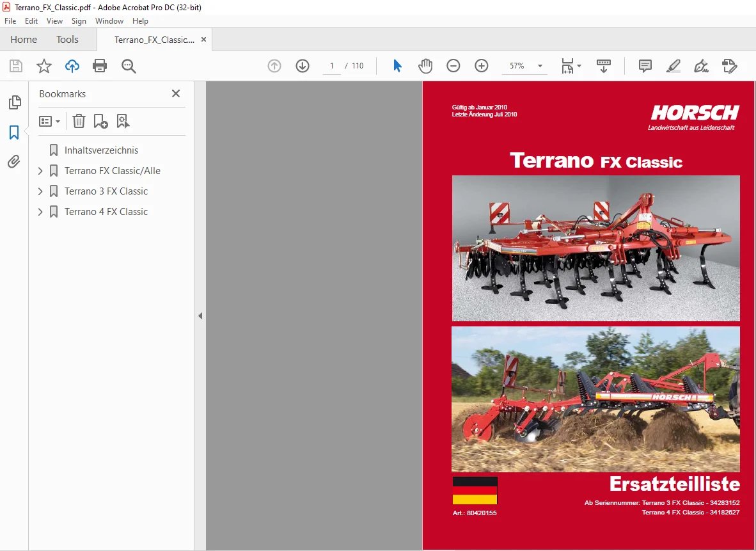Switch to the Home tab
The height and width of the screenshot is (551, 756).
tap(24, 40)
